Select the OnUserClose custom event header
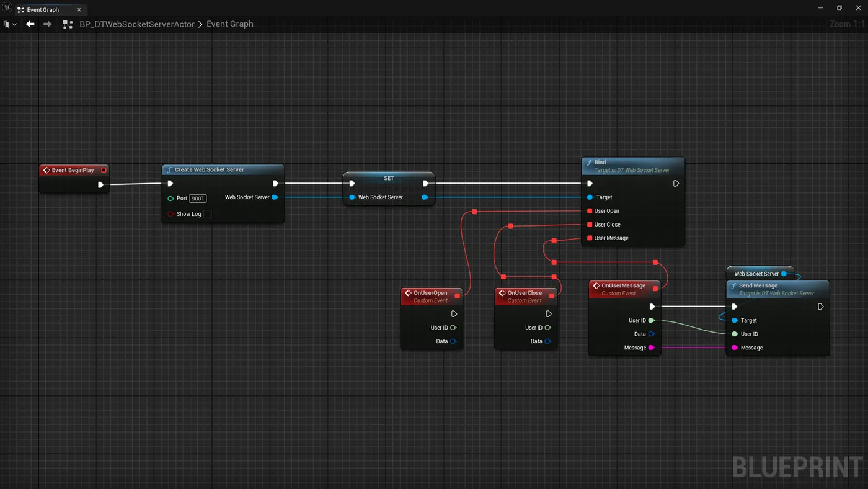868x489 pixels. pyautogui.click(x=526, y=296)
